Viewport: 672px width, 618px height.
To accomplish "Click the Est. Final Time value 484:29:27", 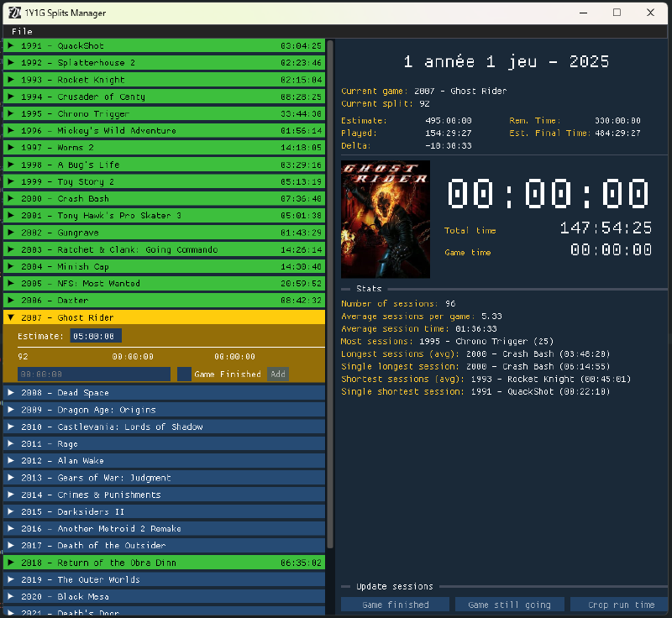I will tap(617, 133).
